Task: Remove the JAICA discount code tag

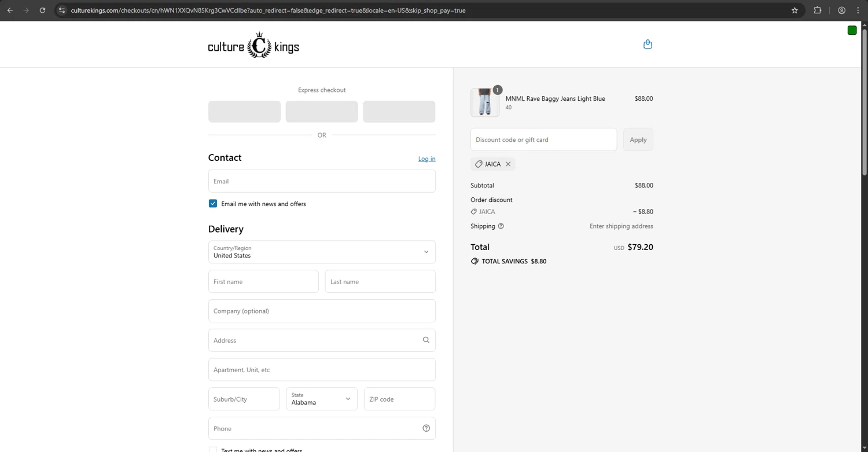Action: coord(508,164)
